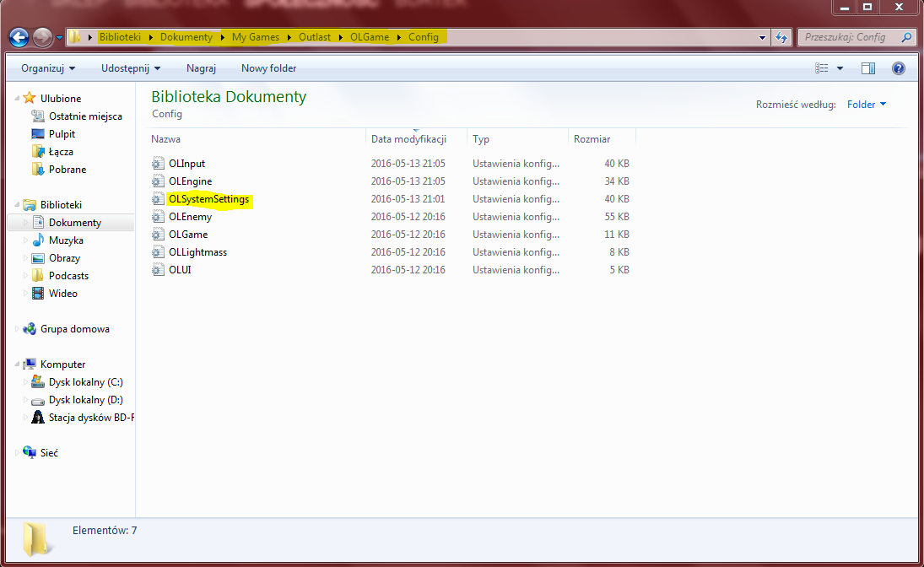Screen dimensions: 924x567
Task: Open the Wideo library
Action: coord(63,293)
